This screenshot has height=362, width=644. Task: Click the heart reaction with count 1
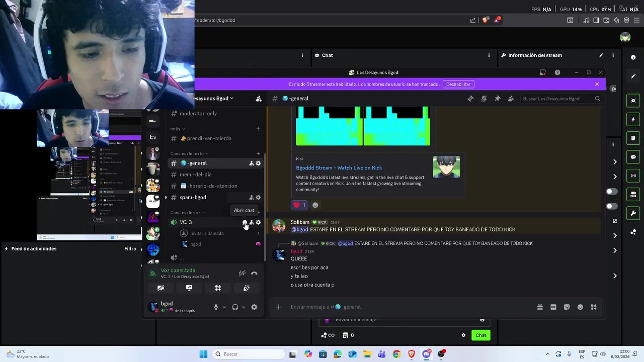(x=299, y=205)
